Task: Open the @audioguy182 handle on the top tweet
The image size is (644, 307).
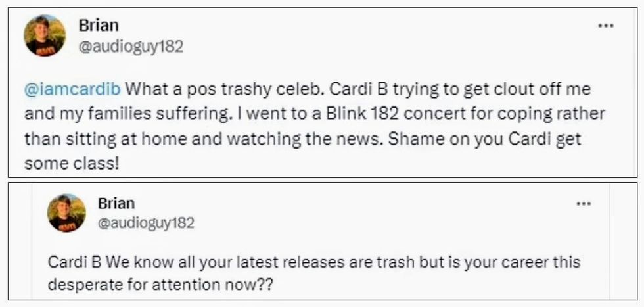Action: coord(131,46)
